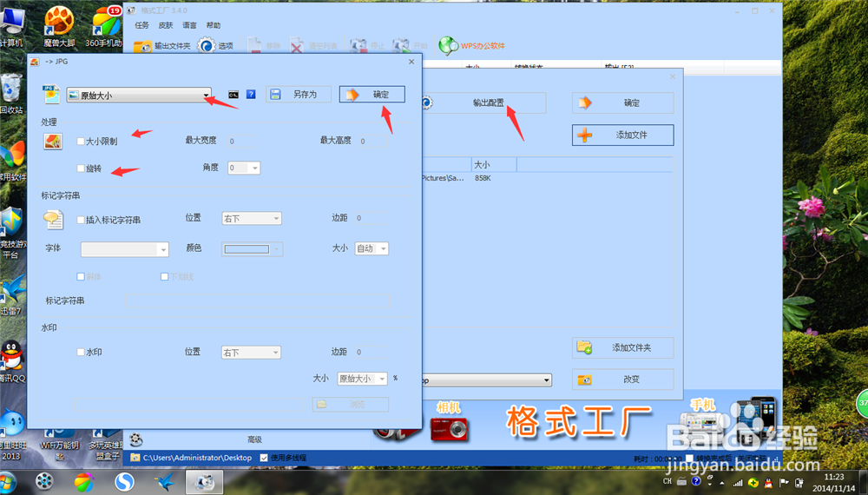Click the 停止 stop toolbar icon
This screenshot has height=495, width=868.
pyautogui.click(x=358, y=45)
